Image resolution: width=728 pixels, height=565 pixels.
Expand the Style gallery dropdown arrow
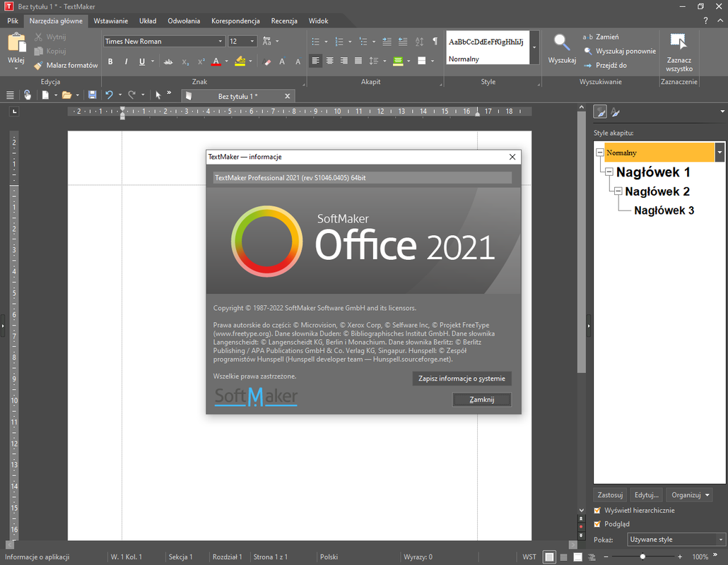534,47
